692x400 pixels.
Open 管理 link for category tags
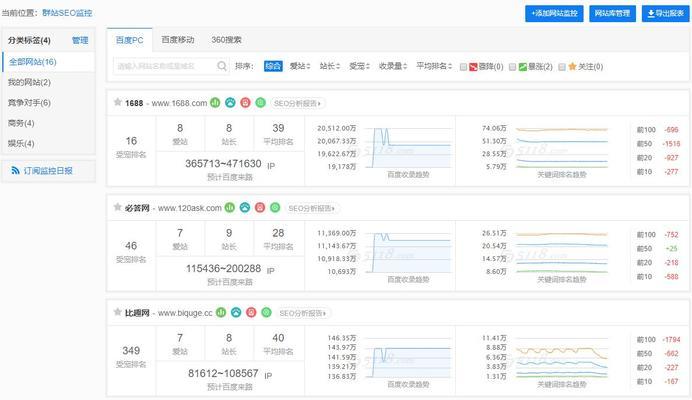tap(80, 40)
